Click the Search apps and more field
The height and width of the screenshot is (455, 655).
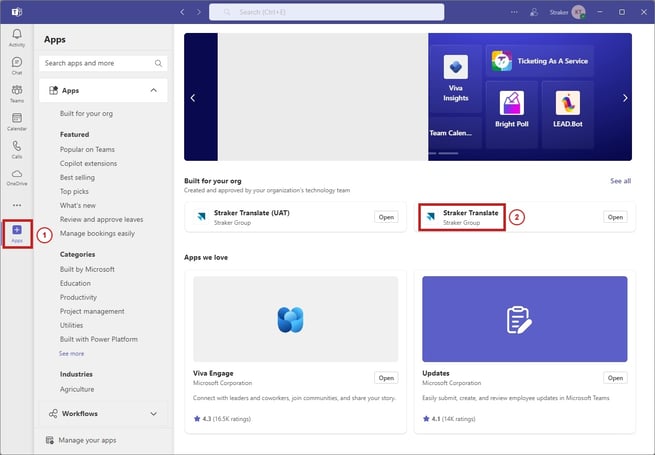[x=103, y=63]
